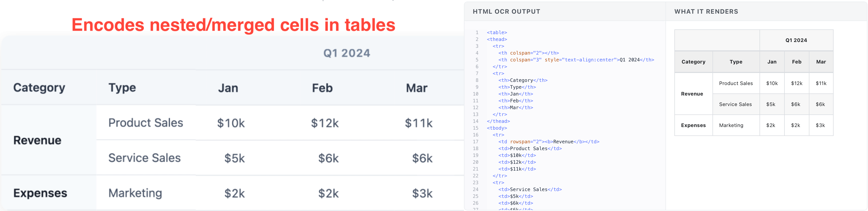
Task: Click Marketing cell in large left table
Action: click(135, 193)
